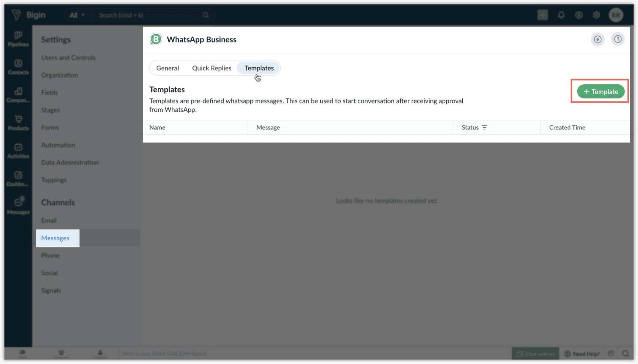
Task: Open Pipelines in the left sidebar
Action: tap(18, 39)
